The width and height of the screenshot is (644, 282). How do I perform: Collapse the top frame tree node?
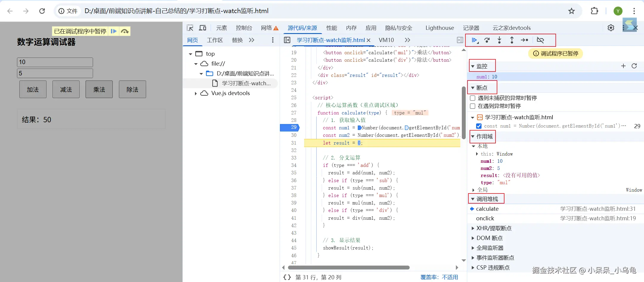click(190, 54)
